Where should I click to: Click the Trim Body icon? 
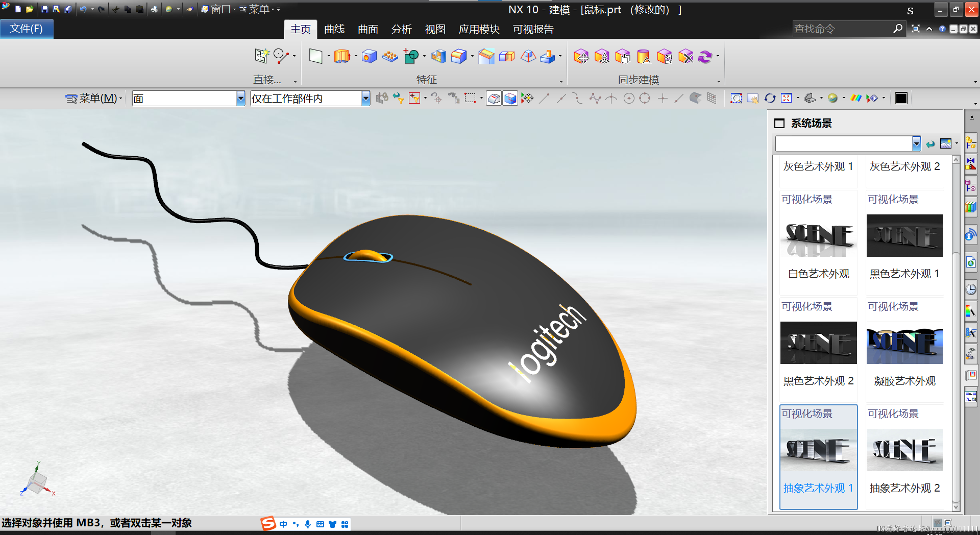coord(507,56)
